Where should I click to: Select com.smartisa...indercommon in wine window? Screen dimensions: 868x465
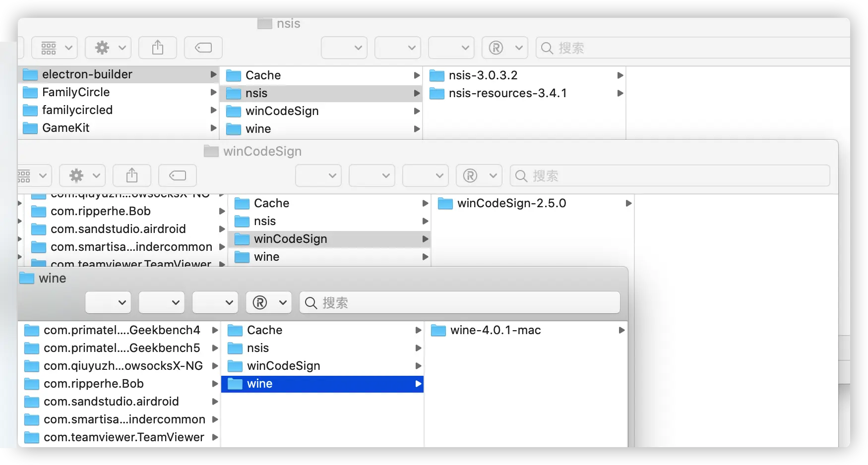click(x=124, y=419)
